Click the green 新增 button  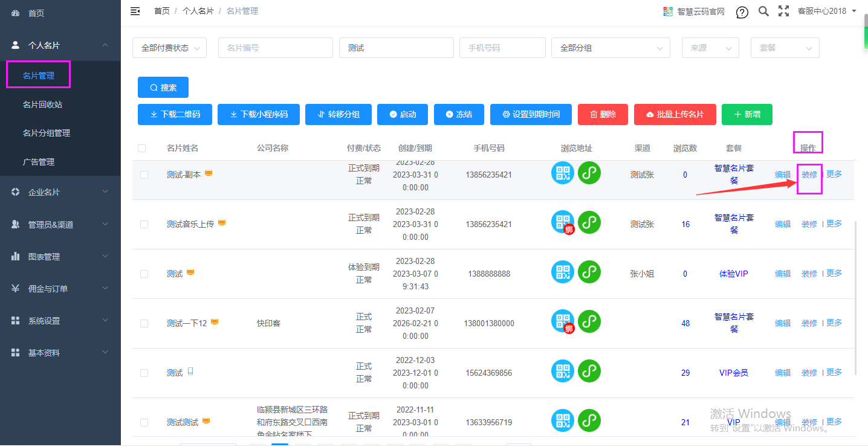(x=747, y=114)
